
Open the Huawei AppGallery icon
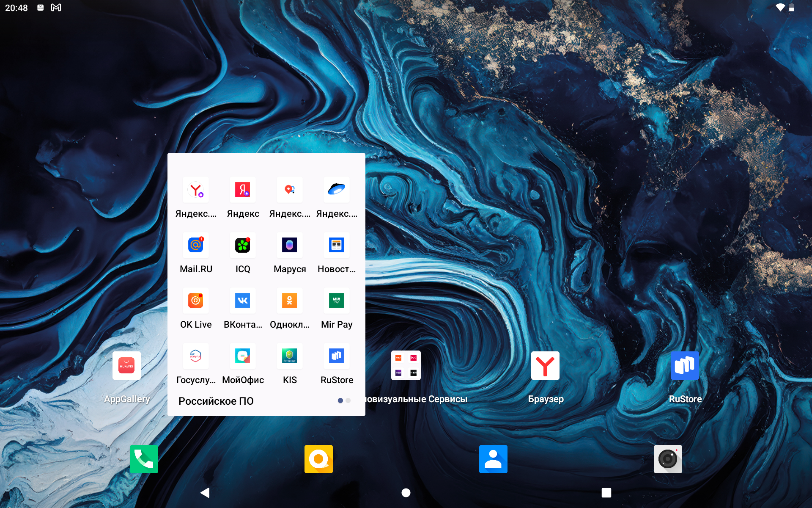point(126,366)
